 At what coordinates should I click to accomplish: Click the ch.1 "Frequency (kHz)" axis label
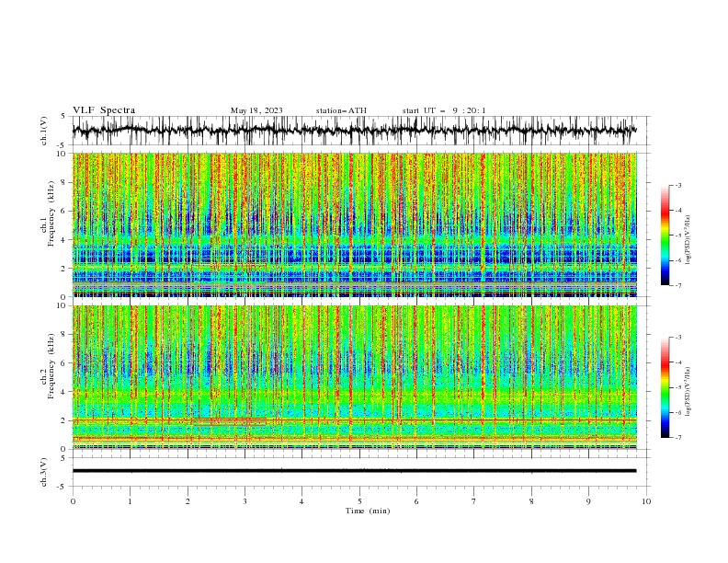(x=51, y=214)
